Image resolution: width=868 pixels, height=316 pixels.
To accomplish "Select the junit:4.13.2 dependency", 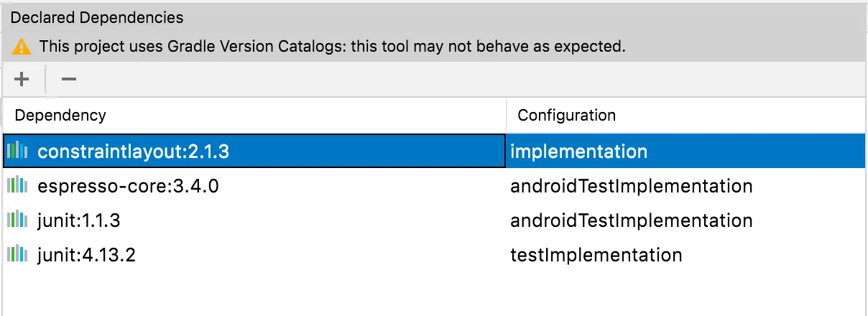I will coord(86,254).
